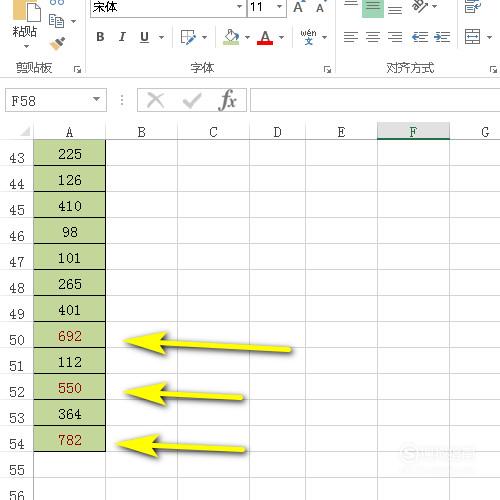The height and width of the screenshot is (500, 500).
Task: Click cell containing 265
Action: coord(70,283)
